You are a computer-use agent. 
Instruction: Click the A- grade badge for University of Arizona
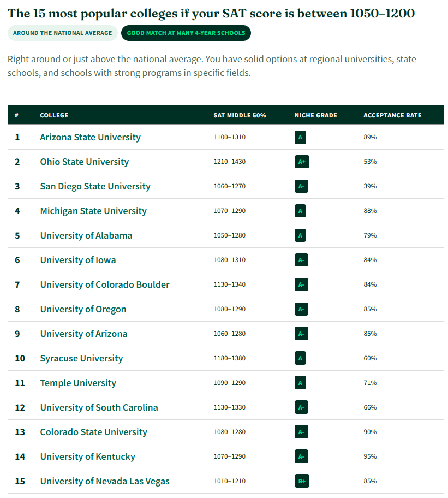(x=301, y=334)
